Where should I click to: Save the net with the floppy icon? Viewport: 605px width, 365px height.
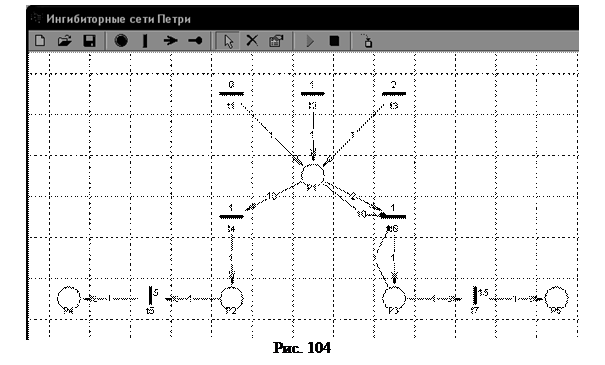click(90, 41)
